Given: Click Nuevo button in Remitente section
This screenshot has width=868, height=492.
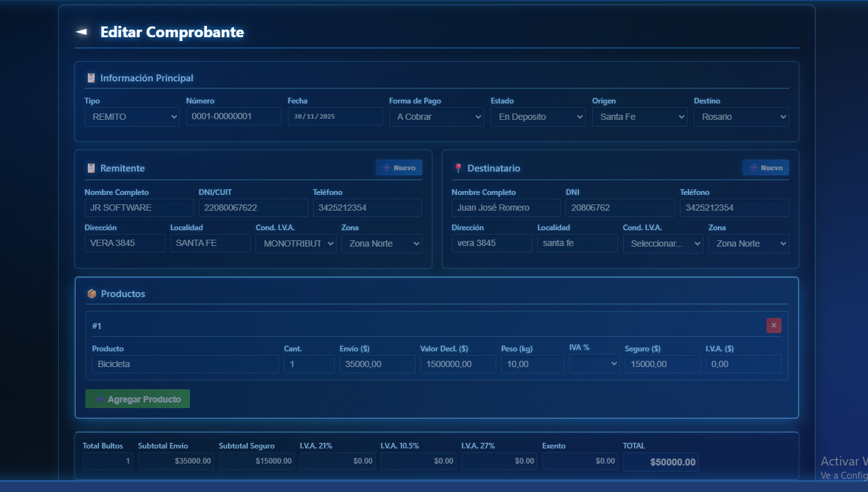Looking at the screenshot, I should tap(399, 168).
